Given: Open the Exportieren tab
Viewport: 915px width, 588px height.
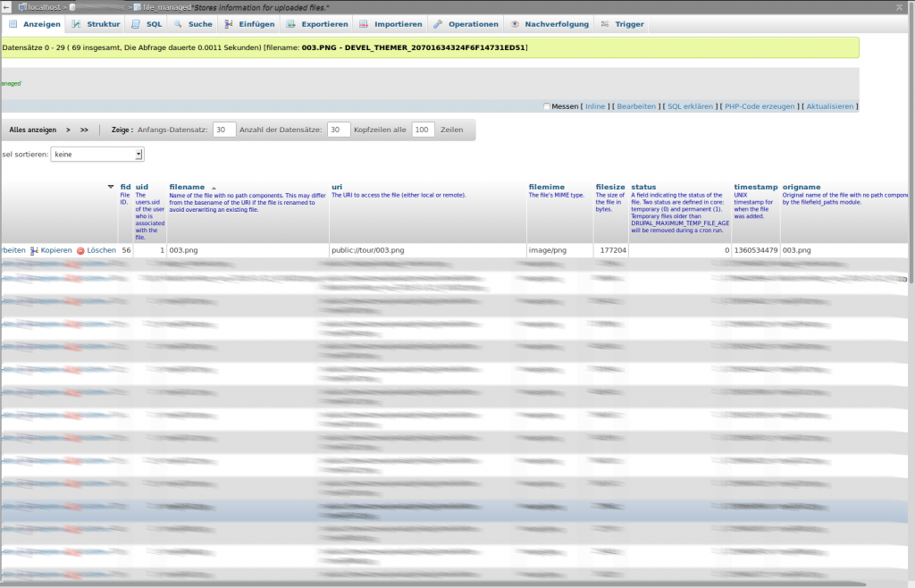Looking at the screenshot, I should pyautogui.click(x=317, y=24).
